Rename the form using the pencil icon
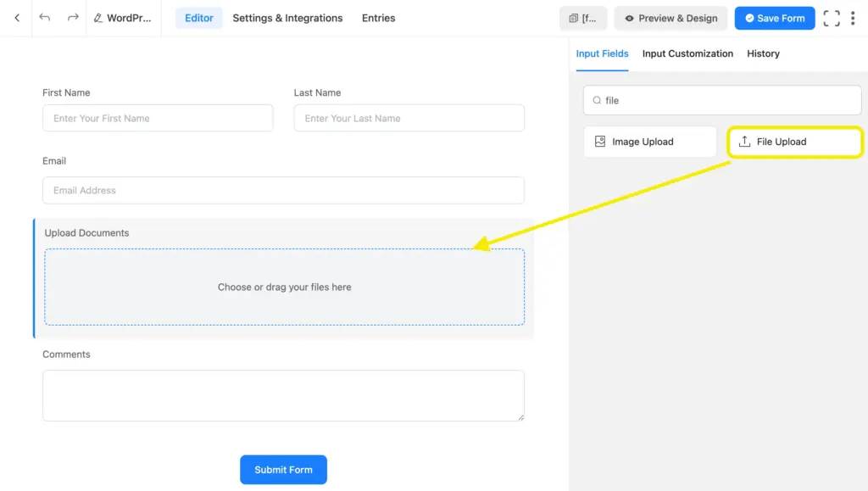The height and width of the screenshot is (491, 868). tap(100, 17)
